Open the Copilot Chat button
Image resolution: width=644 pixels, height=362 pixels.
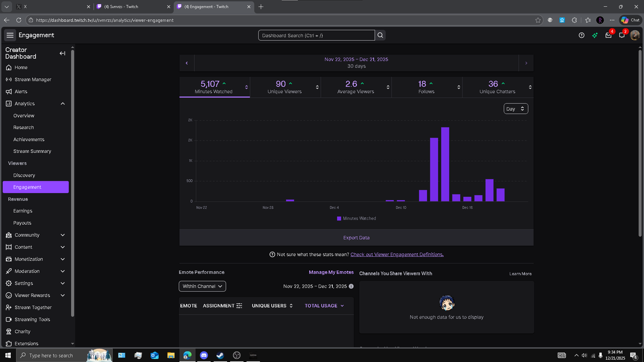tap(630, 20)
